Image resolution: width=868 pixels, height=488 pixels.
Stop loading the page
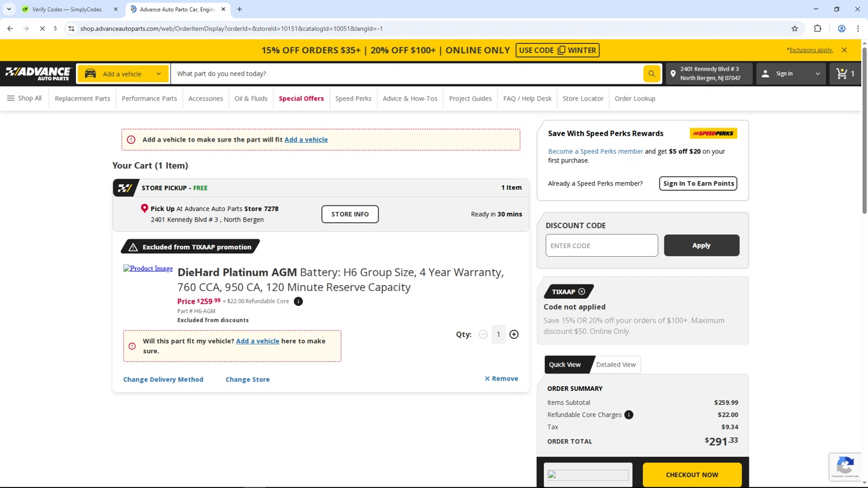tap(42, 28)
